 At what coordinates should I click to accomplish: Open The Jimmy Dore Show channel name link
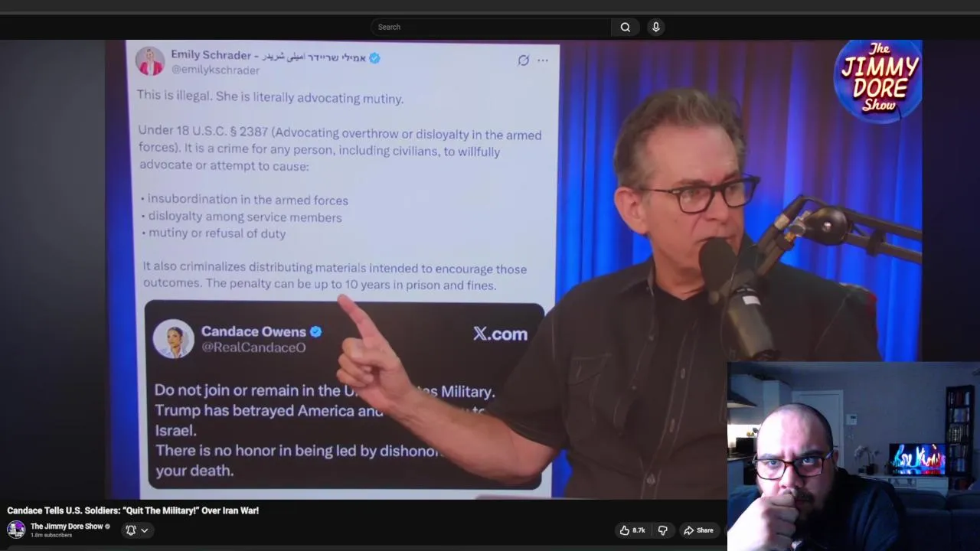coord(67,527)
